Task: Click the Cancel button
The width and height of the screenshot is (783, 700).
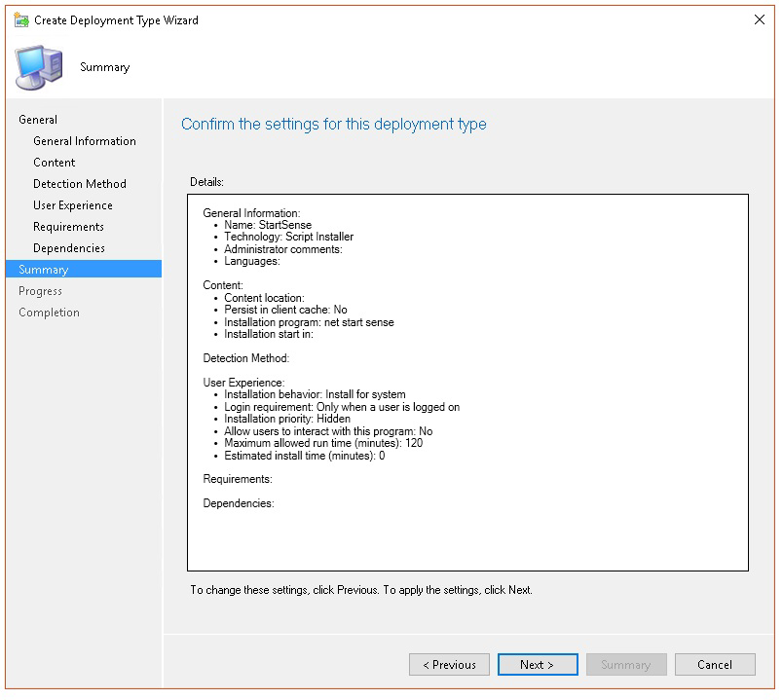Action: (x=715, y=665)
